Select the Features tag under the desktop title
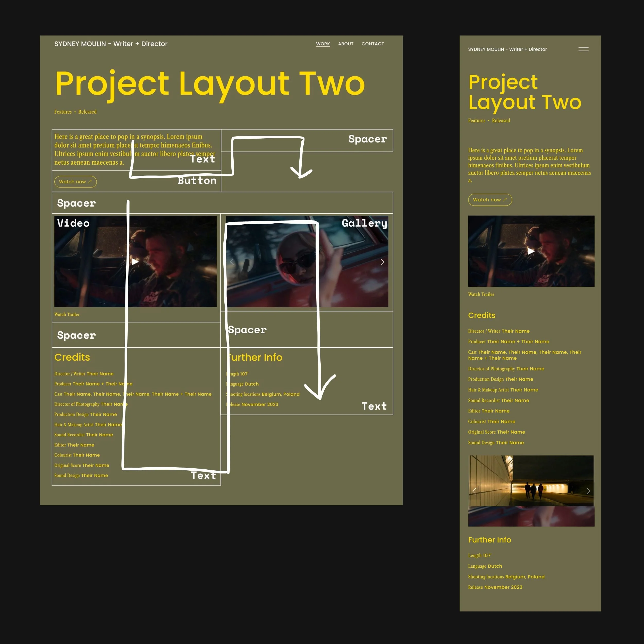The height and width of the screenshot is (644, 644). tap(63, 112)
